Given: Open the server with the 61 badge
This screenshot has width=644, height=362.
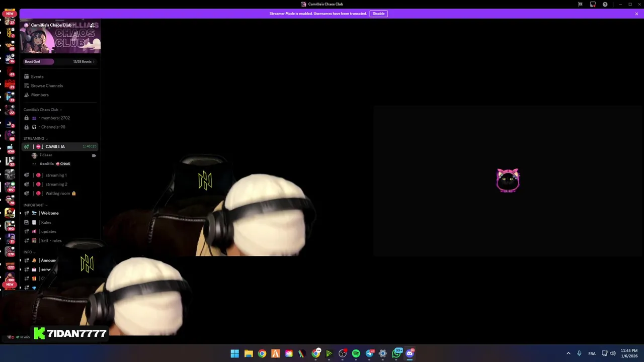Looking at the screenshot, I should coord(10,71).
